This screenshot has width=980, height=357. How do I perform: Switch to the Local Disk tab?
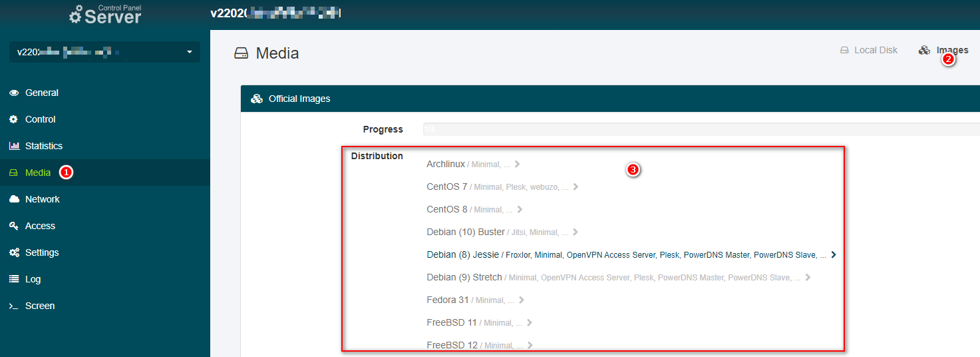point(869,50)
